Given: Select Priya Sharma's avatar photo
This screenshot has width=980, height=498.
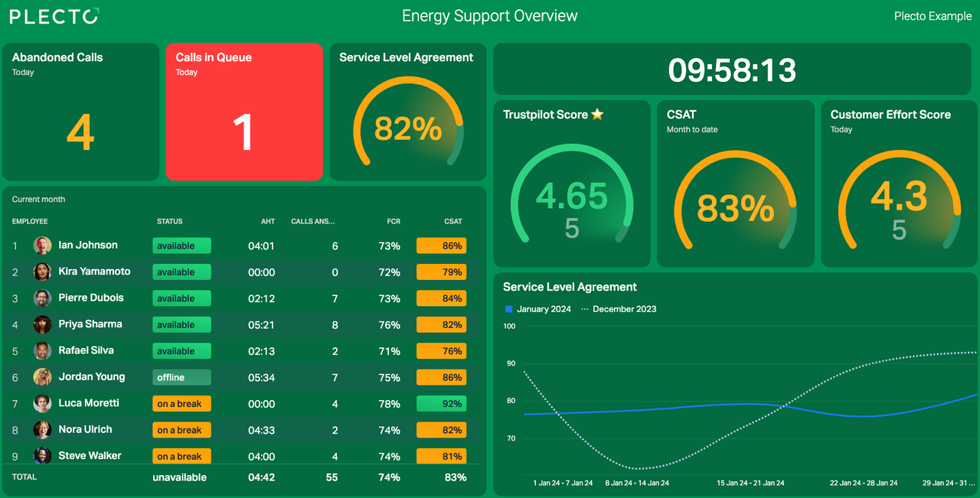Looking at the screenshot, I should (x=42, y=324).
